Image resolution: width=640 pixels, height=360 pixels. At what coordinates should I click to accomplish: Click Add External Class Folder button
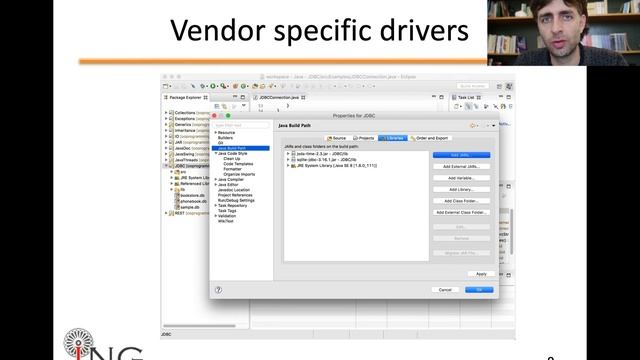(x=461, y=212)
